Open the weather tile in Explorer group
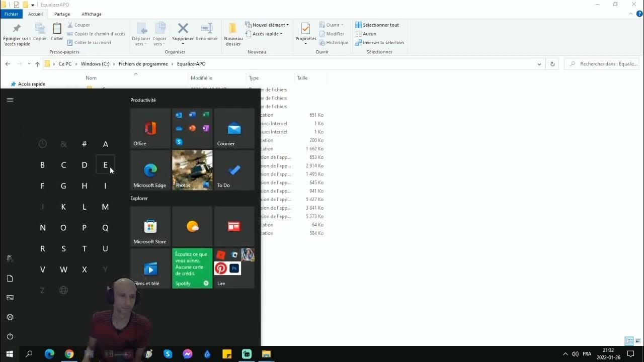The width and height of the screenshot is (644, 362). (x=192, y=227)
